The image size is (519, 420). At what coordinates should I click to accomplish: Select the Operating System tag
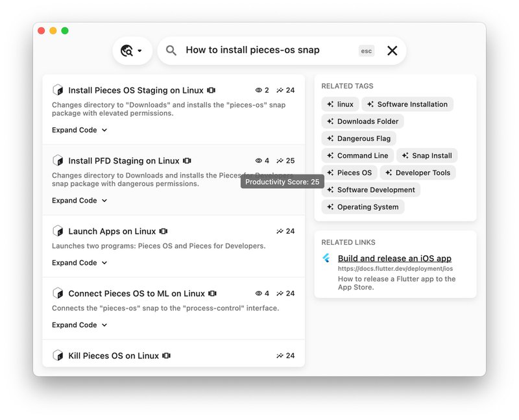click(x=363, y=207)
